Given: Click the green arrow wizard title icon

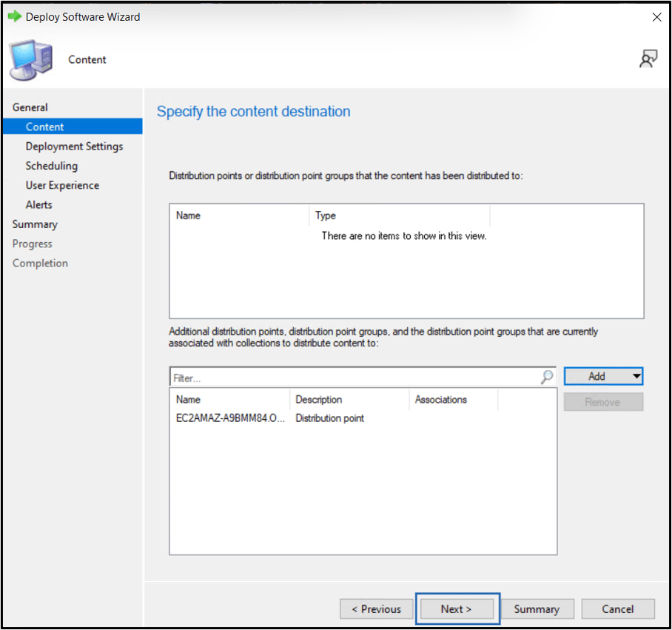Looking at the screenshot, I should [15, 17].
